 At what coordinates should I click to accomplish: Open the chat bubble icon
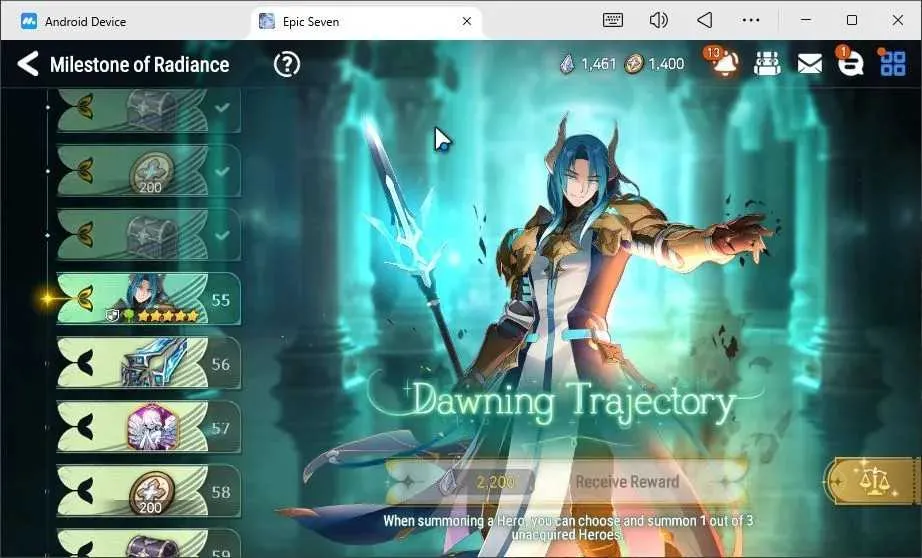click(850, 63)
